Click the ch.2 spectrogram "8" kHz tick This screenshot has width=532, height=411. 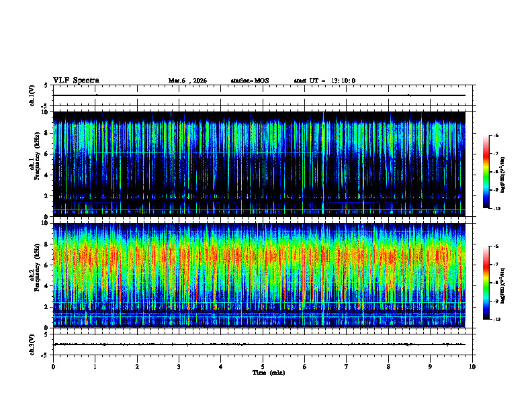(x=46, y=244)
